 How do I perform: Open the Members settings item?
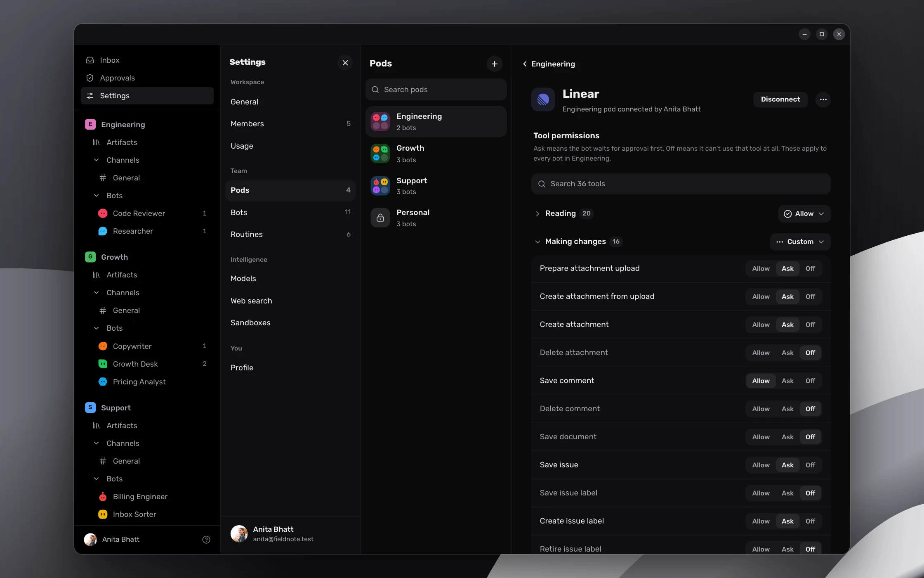290,124
